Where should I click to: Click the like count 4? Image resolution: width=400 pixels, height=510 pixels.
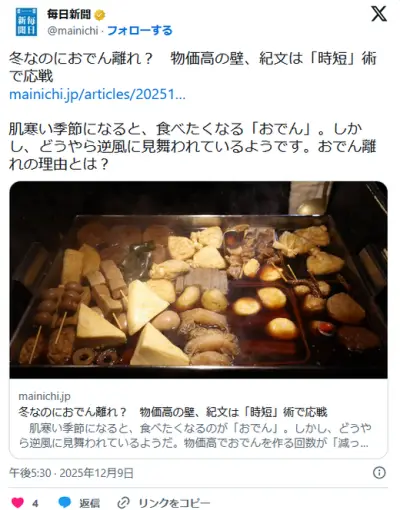[x=35, y=503]
